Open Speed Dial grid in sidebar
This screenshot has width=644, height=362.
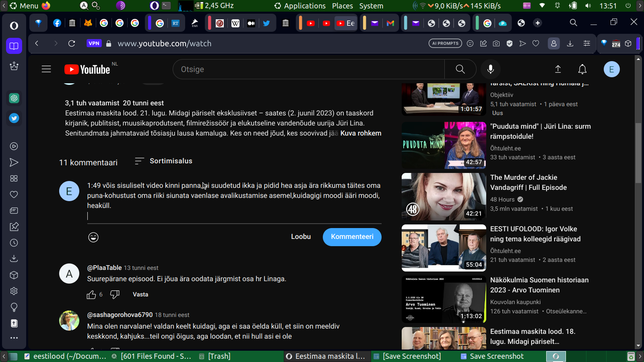pyautogui.click(x=14, y=179)
